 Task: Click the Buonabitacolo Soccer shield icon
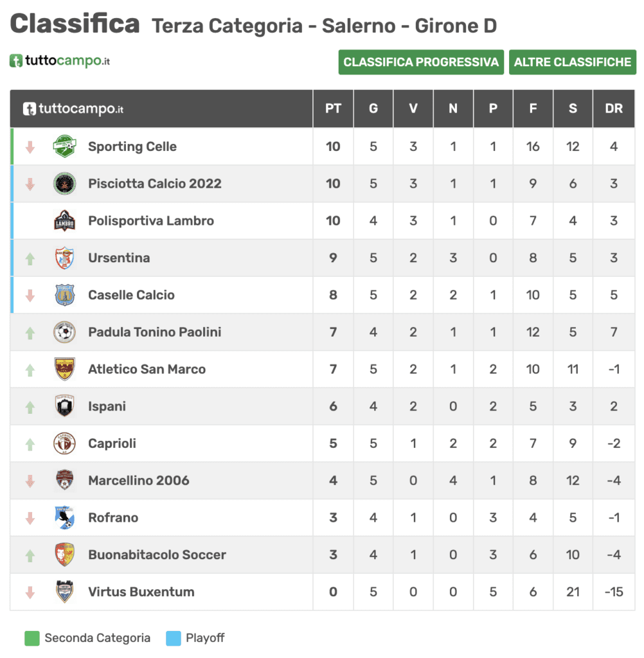click(65, 555)
